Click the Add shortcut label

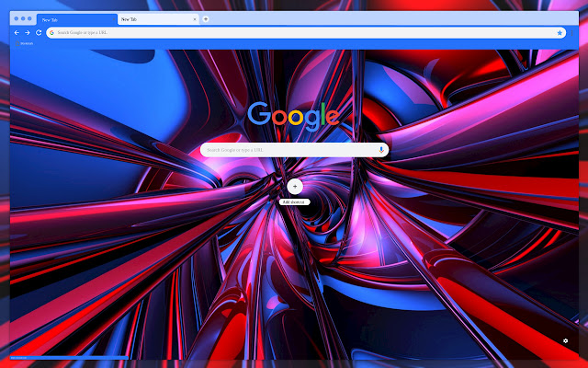pyautogui.click(x=294, y=202)
